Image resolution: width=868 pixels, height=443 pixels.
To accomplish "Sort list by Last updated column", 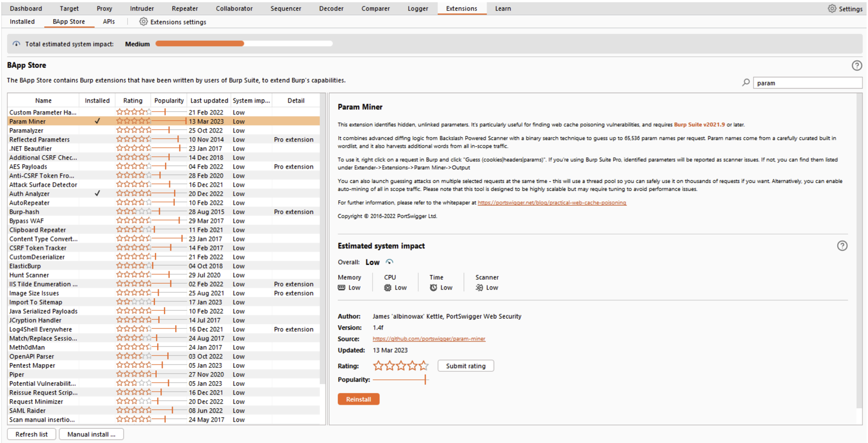I will click(209, 101).
